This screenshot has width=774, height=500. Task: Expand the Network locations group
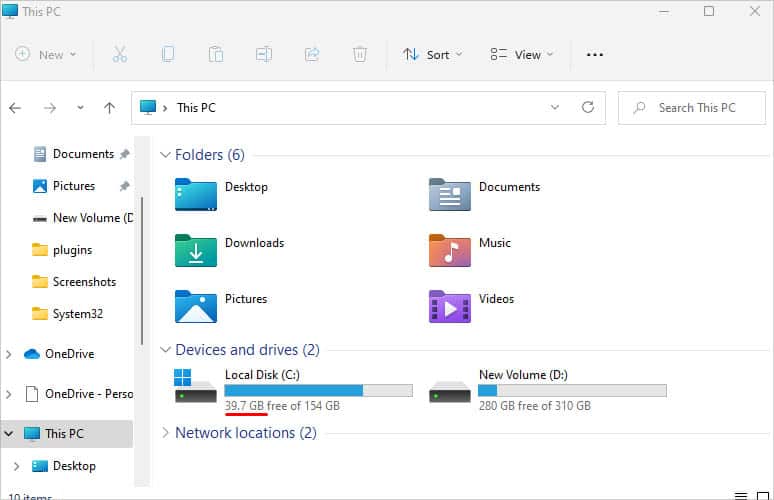tap(165, 432)
